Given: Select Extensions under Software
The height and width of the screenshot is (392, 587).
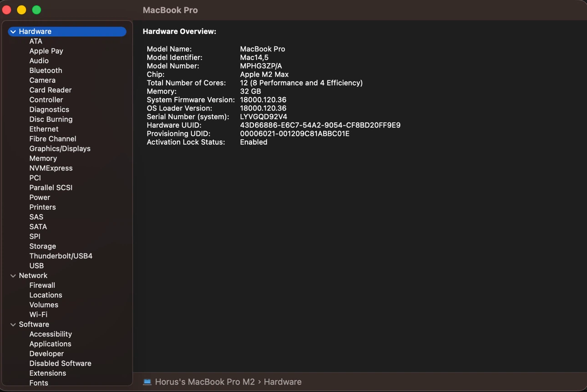Looking at the screenshot, I should [x=47, y=374].
